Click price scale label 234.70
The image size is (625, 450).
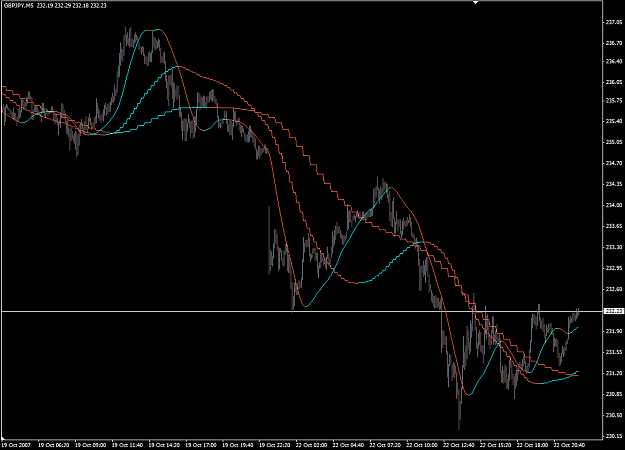tap(614, 163)
